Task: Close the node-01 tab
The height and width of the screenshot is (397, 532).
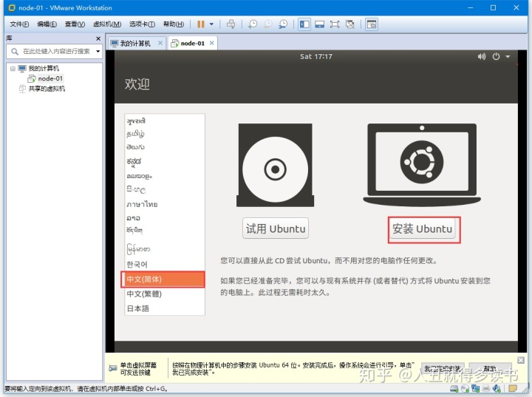Action: [212, 43]
